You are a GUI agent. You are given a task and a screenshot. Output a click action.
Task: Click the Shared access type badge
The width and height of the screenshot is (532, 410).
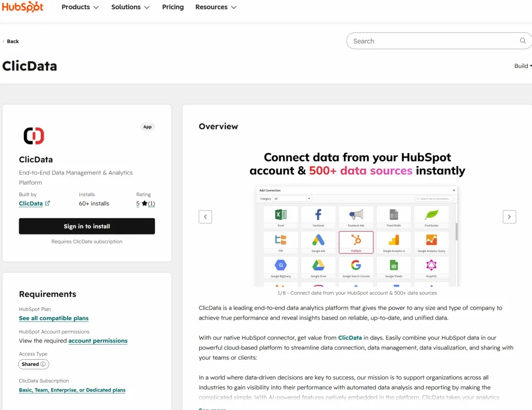pyautogui.click(x=34, y=364)
